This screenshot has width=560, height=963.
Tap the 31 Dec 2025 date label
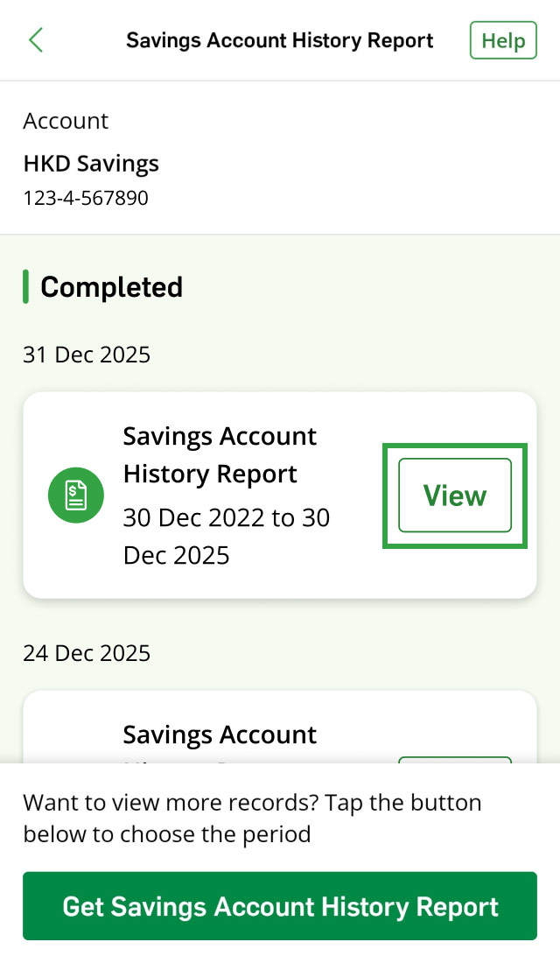[87, 355]
